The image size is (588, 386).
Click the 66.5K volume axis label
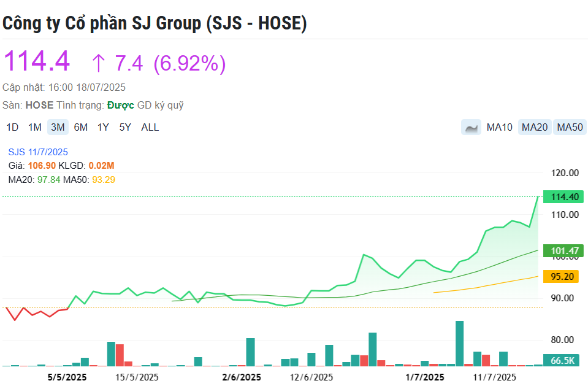tap(562, 360)
